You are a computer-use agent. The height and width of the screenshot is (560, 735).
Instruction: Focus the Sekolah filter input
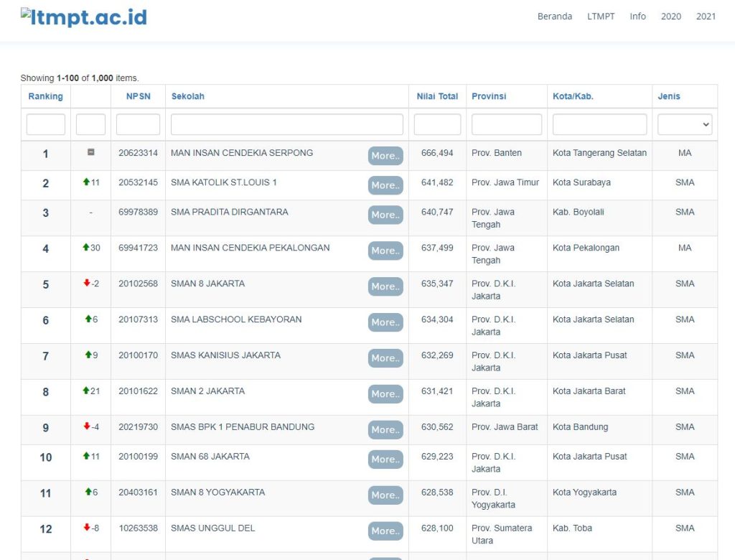pos(287,124)
